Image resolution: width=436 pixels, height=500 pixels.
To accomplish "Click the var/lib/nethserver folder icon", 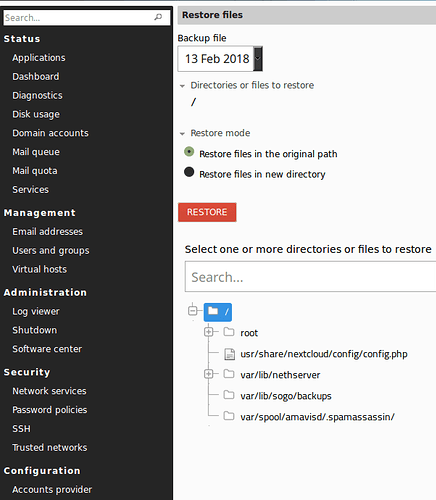I will click(229, 374).
